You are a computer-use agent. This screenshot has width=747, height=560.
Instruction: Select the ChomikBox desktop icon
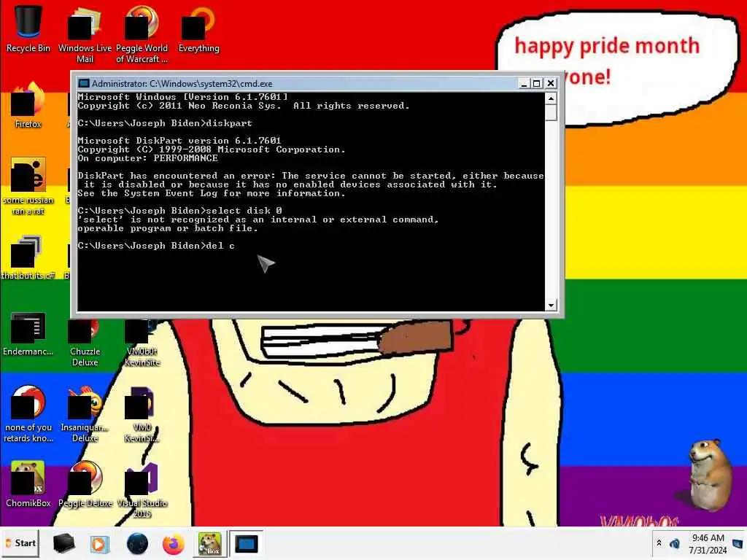pyautogui.click(x=28, y=484)
